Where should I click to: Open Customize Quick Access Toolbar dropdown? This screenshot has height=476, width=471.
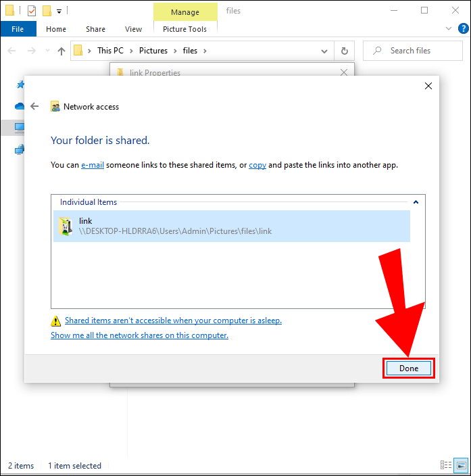[59, 11]
